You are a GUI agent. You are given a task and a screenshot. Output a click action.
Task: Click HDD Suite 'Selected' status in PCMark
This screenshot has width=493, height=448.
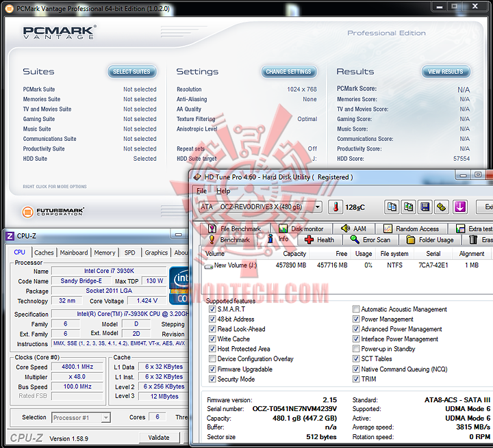[144, 159]
